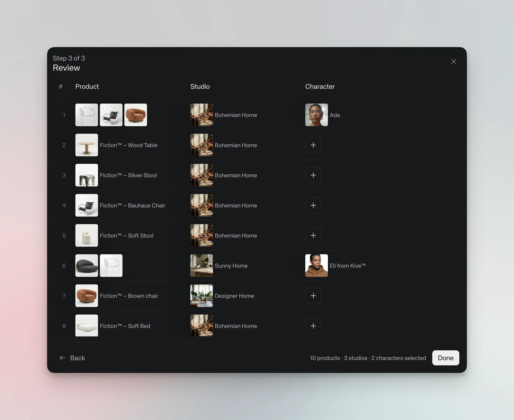Add a character to the Wood Table row
The image size is (514, 420).
[x=313, y=145]
